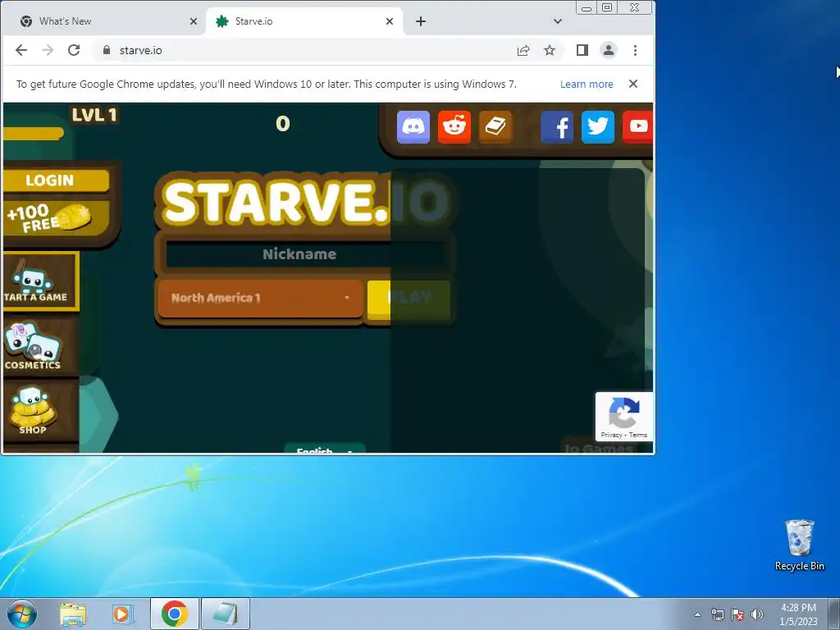Viewport: 840px width, 630px height.
Task: View site information lock icon
Action: [106, 50]
